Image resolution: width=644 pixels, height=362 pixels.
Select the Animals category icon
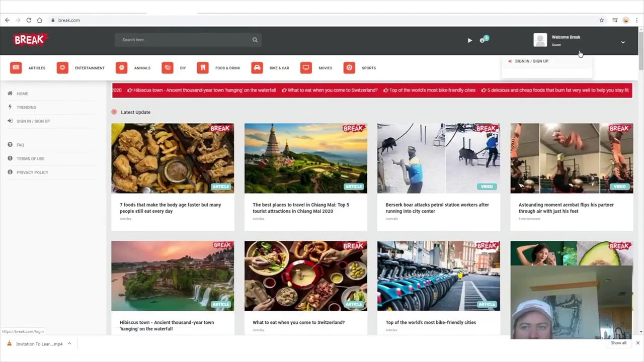pos(121,68)
